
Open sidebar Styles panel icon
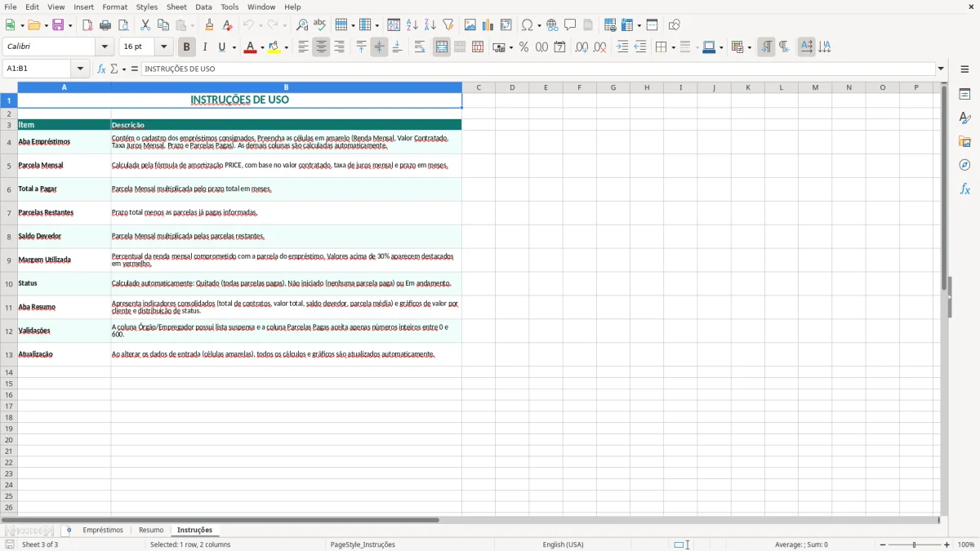coord(964,118)
